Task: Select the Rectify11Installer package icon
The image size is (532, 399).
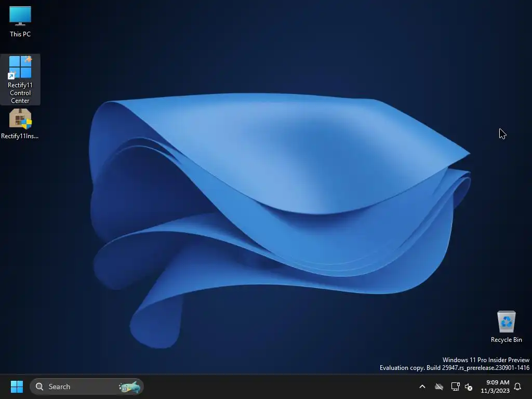Action: tap(20, 124)
